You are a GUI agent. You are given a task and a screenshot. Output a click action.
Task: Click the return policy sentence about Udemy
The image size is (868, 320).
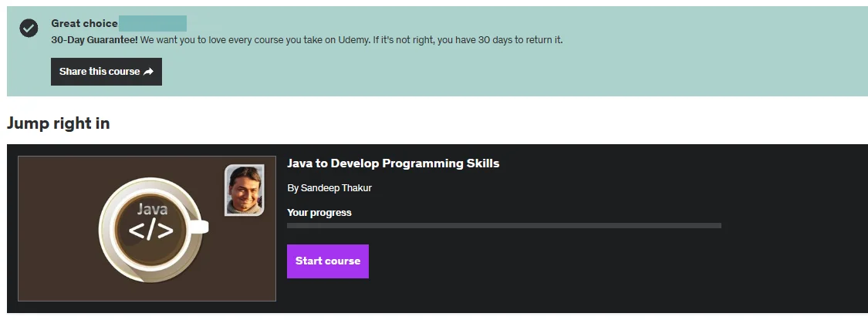(352, 40)
